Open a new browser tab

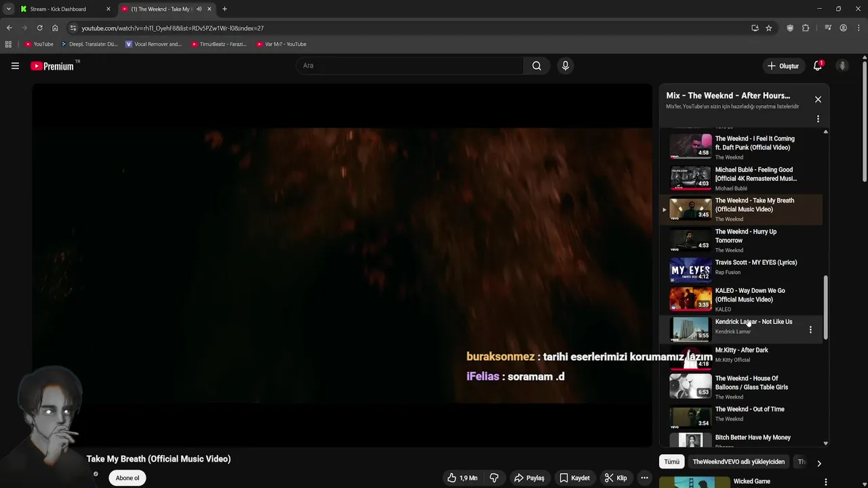224,9
